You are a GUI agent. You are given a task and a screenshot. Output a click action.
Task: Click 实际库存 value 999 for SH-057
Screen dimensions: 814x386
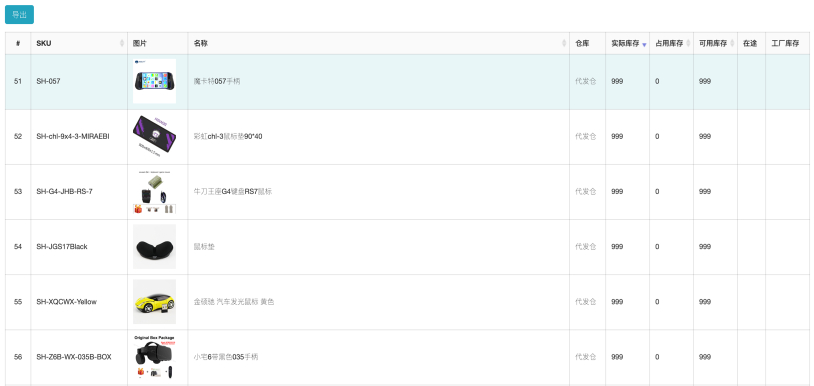click(617, 81)
